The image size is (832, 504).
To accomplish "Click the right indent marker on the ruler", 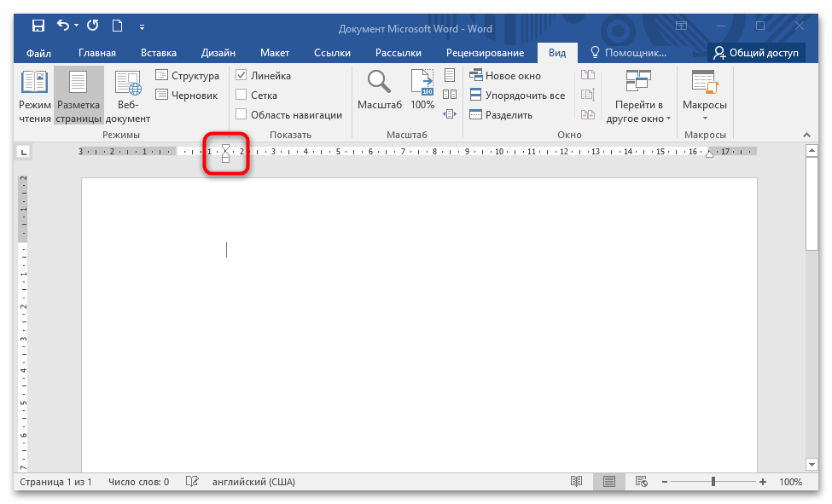I will 709,154.
